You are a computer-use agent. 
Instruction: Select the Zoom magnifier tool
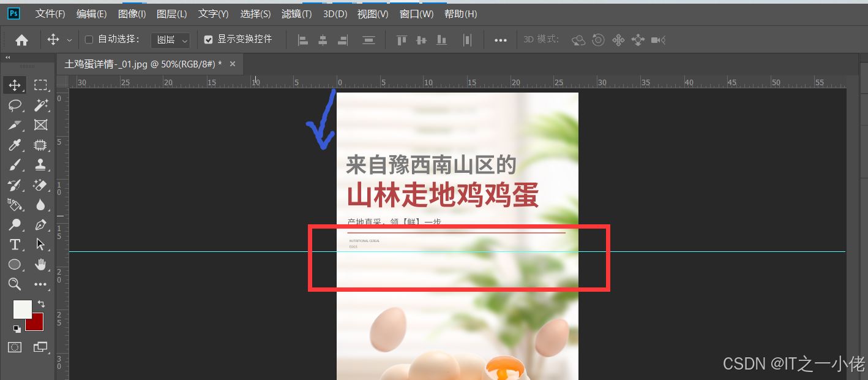[15, 284]
